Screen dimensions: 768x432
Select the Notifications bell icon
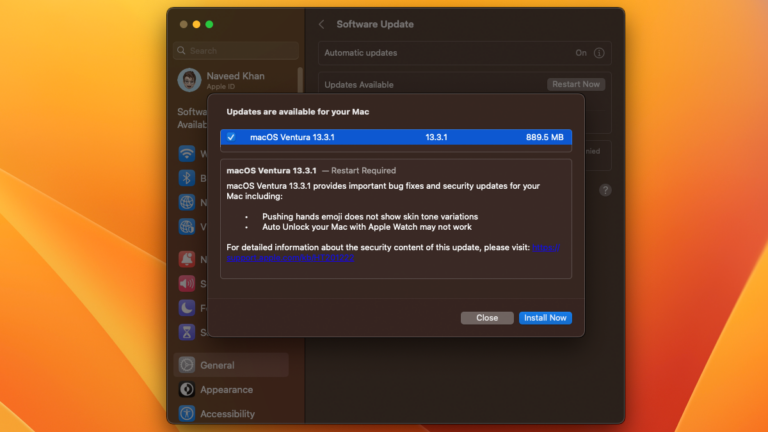point(186,258)
